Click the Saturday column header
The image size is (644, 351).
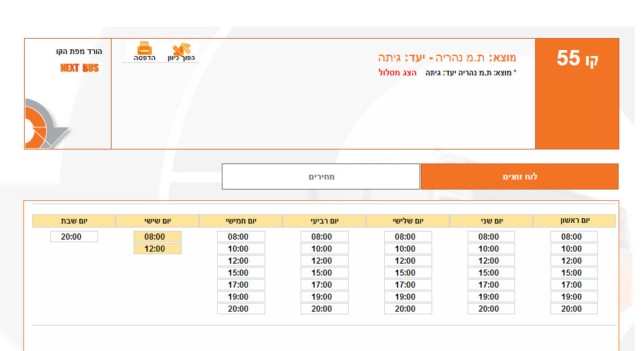pos(74,221)
